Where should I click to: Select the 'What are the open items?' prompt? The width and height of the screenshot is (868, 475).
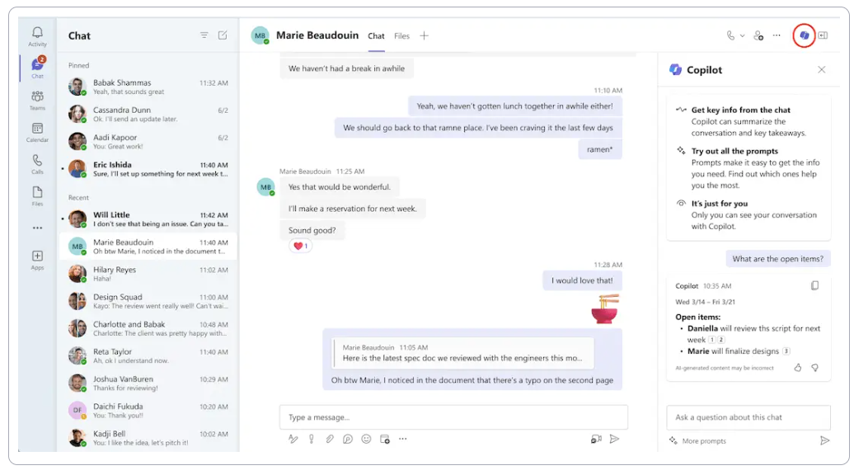778,258
